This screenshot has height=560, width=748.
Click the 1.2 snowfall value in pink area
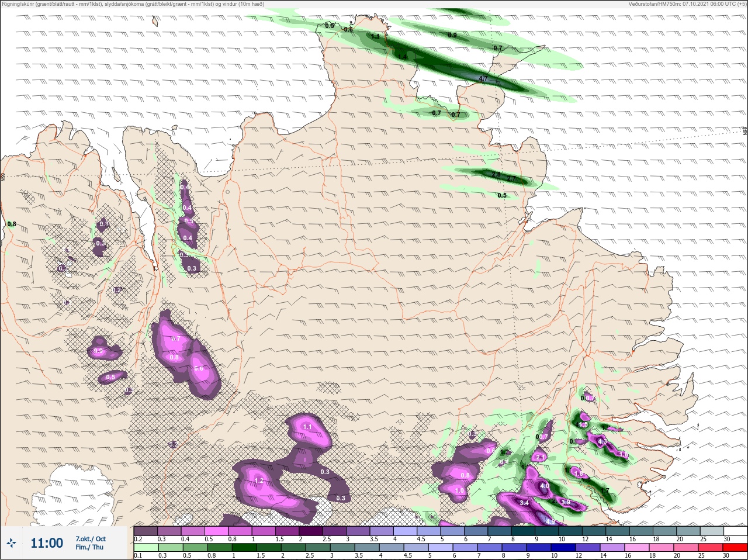point(259,481)
